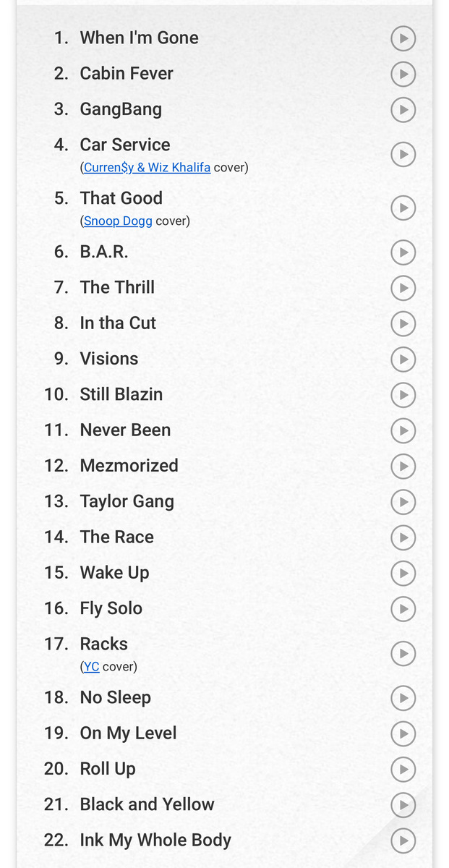The width and height of the screenshot is (449, 868).
Task: Play the Racks track
Action: tap(403, 653)
